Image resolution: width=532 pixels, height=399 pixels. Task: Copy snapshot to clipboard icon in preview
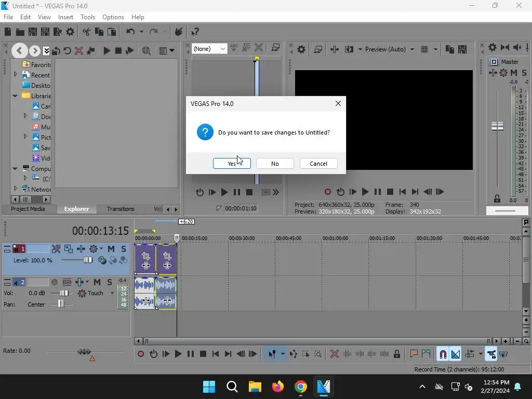449,49
